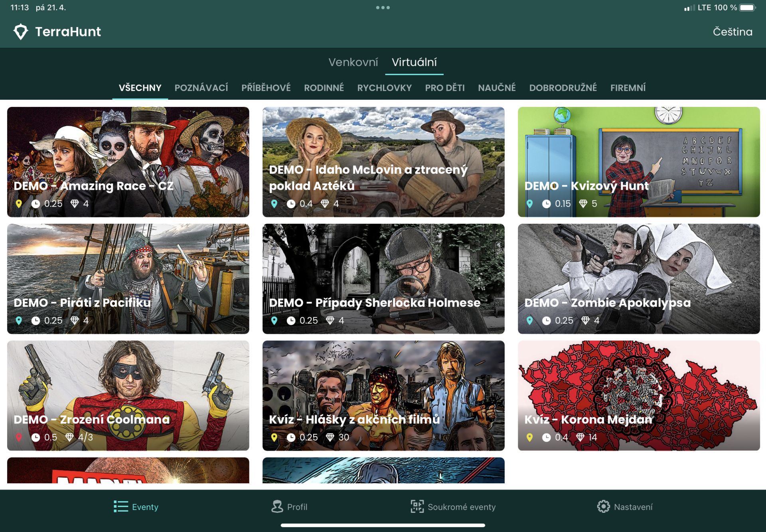Tap the TerraHunt title text
Screen dimensions: 766x532
[x=68, y=32]
